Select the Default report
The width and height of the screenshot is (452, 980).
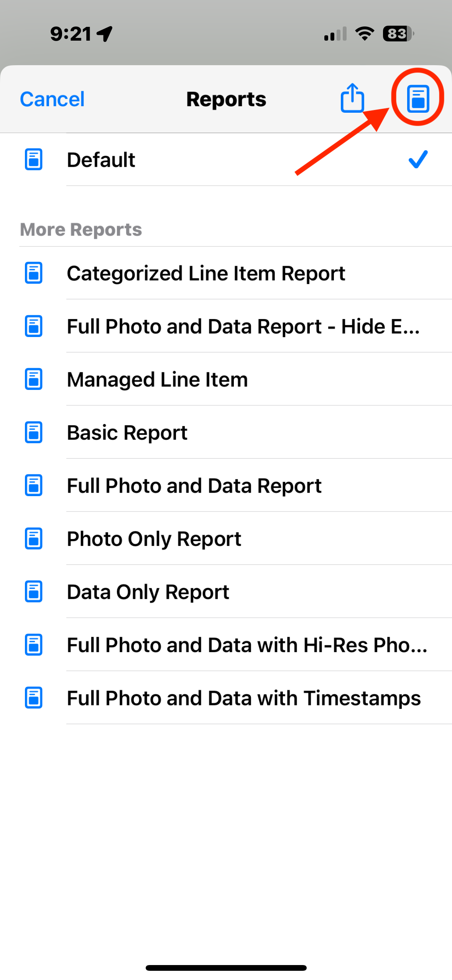coord(226,159)
